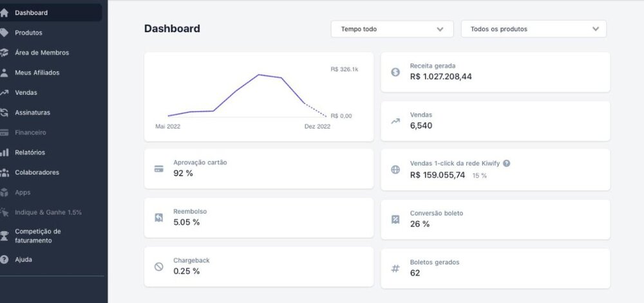The width and height of the screenshot is (644, 303).
Task: Click the Financeiro card icon in sidebar
Action: (x=4, y=133)
